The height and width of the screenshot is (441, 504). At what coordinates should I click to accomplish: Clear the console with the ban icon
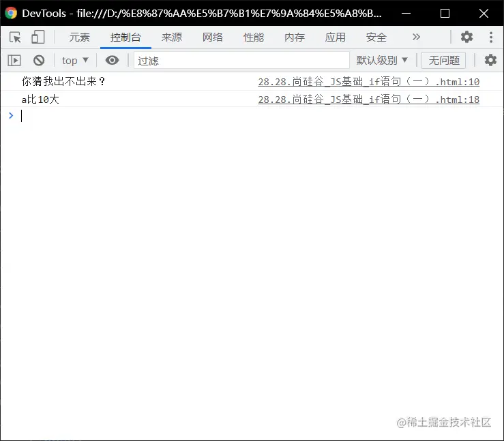39,61
